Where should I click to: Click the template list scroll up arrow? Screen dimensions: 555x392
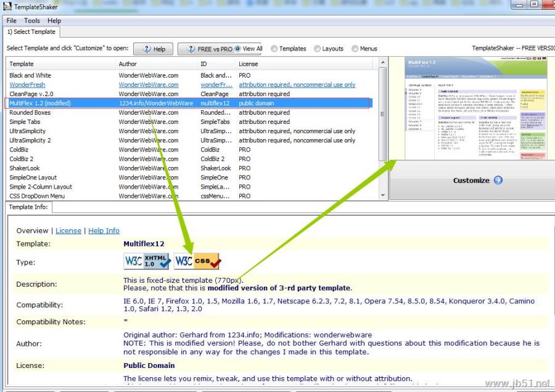(382, 63)
